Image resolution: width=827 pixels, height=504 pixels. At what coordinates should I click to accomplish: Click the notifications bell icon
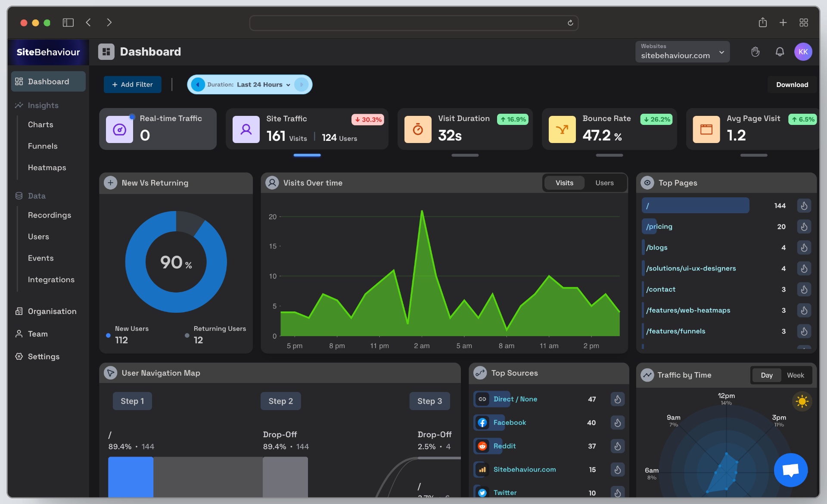(x=780, y=52)
